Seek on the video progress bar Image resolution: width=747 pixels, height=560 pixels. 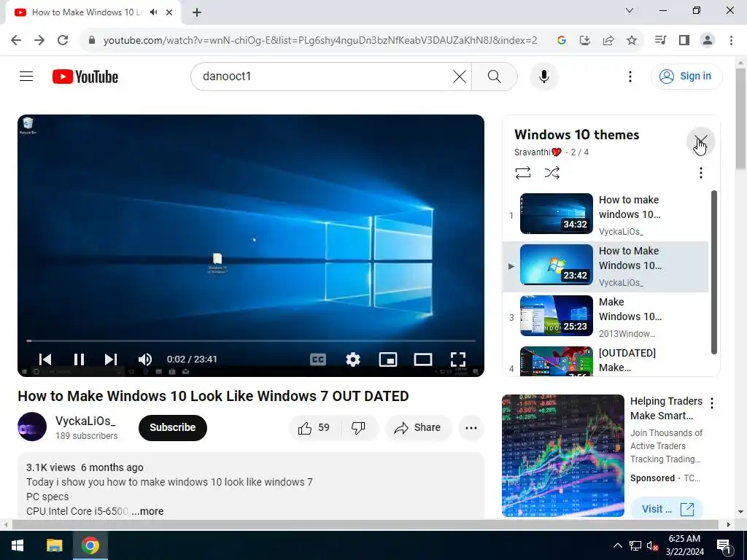(x=251, y=341)
